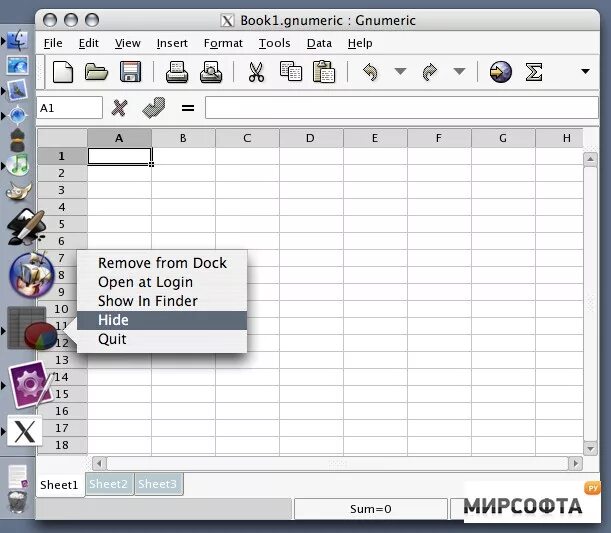Image resolution: width=611 pixels, height=533 pixels.
Task: Select cell A1 in the grid
Action: pos(119,156)
